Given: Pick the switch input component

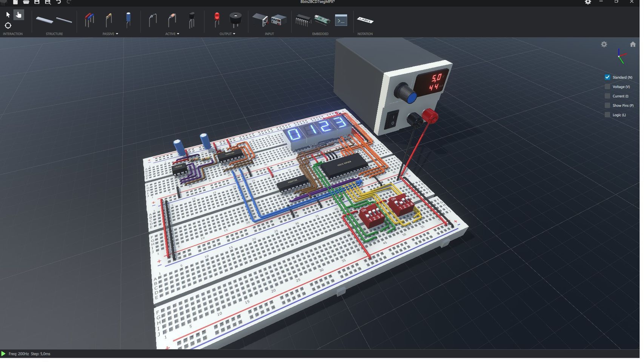Looking at the screenshot, I should (x=260, y=20).
